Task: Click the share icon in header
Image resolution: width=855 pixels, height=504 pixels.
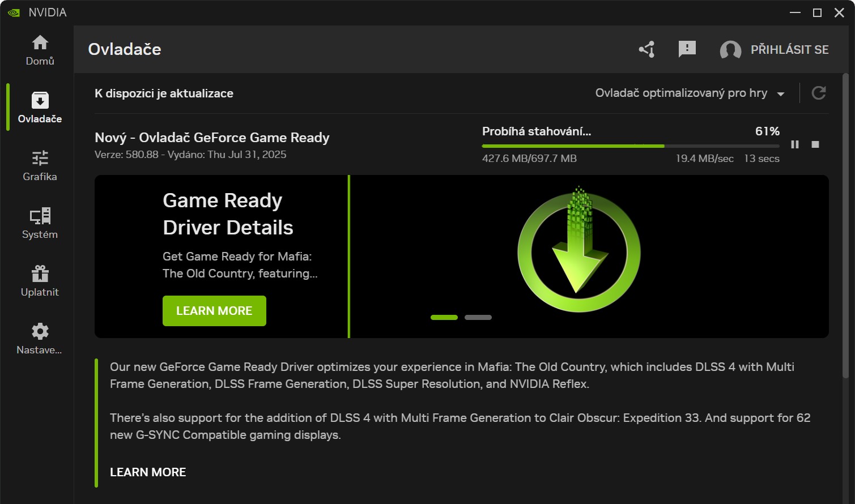Action: pyautogui.click(x=647, y=49)
